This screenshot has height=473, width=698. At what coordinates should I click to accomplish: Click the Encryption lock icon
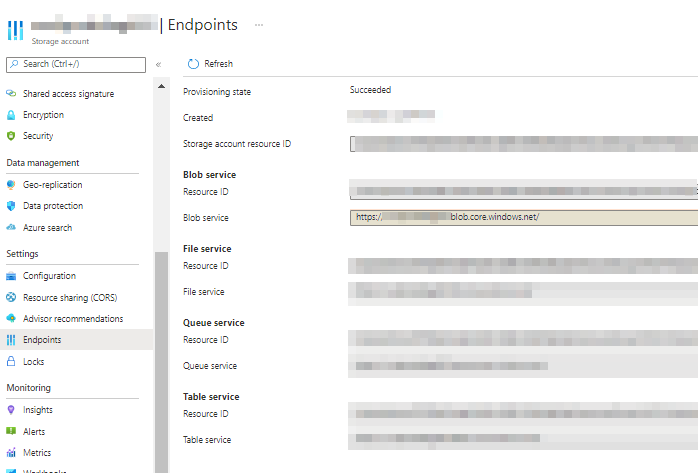pos(11,115)
